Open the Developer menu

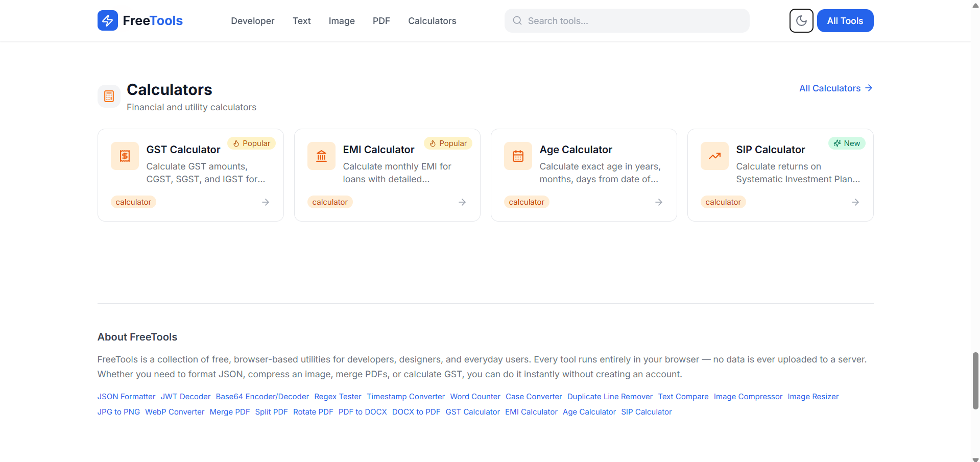[253, 21]
